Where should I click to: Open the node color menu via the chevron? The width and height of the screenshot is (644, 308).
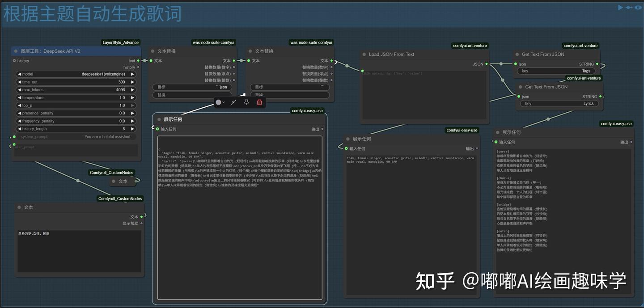[225, 102]
